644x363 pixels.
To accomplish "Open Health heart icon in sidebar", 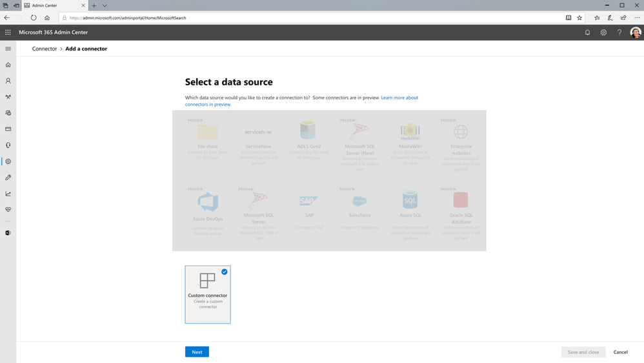I will pyautogui.click(x=8, y=210).
